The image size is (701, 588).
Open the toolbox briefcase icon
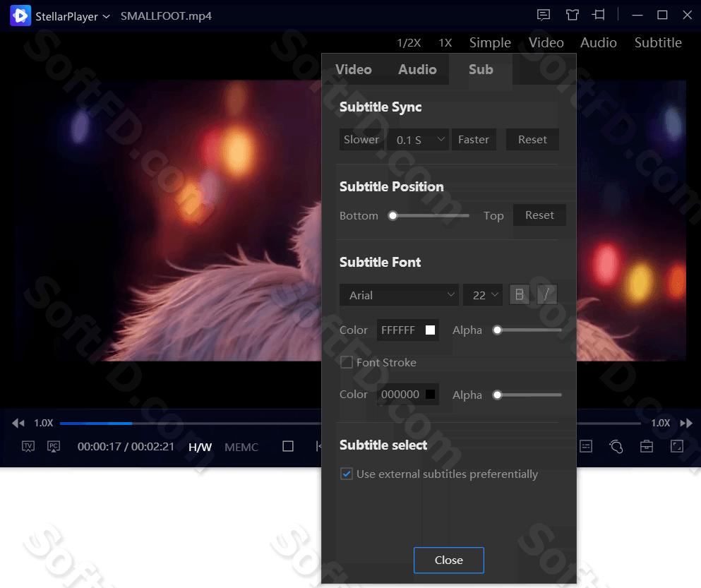647,446
